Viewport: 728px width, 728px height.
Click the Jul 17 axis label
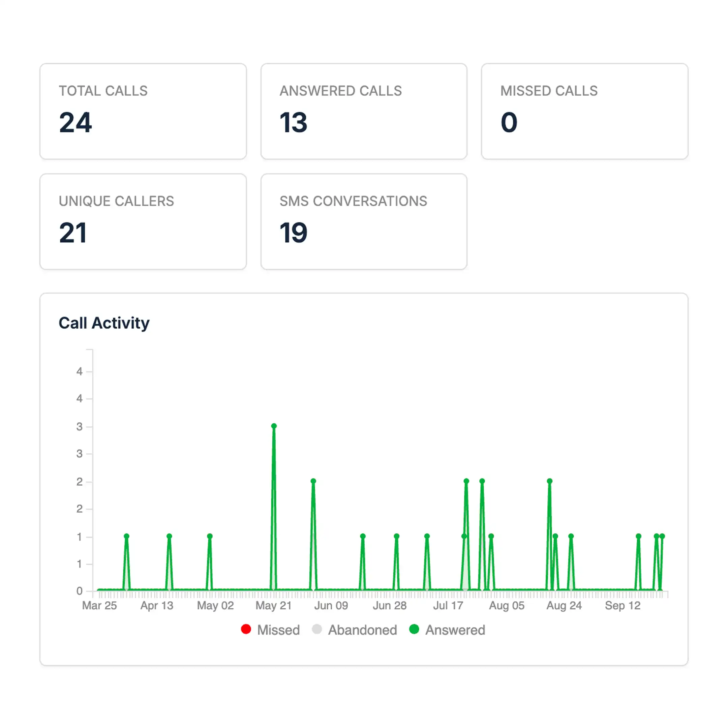448,606
